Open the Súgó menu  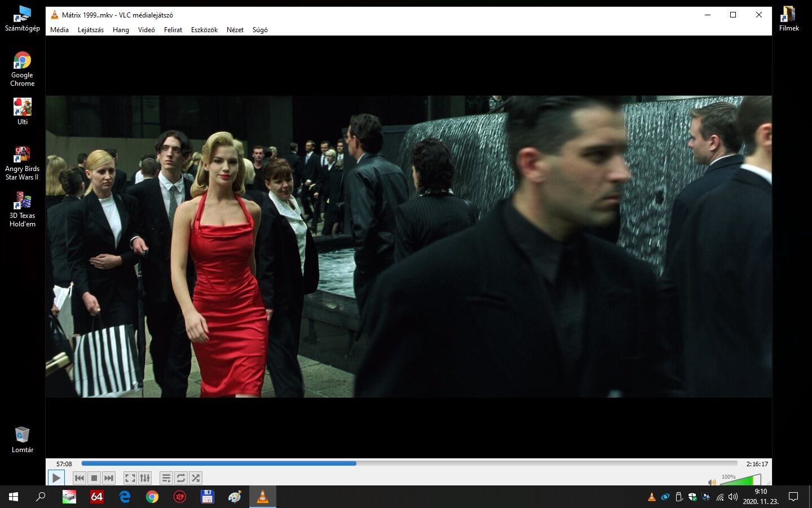[x=260, y=30]
